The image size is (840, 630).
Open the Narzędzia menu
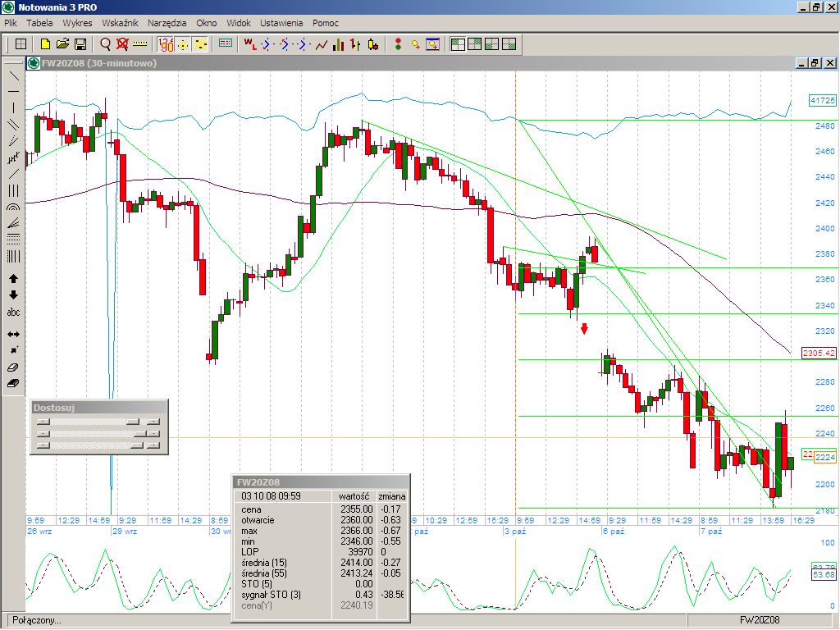[167, 23]
